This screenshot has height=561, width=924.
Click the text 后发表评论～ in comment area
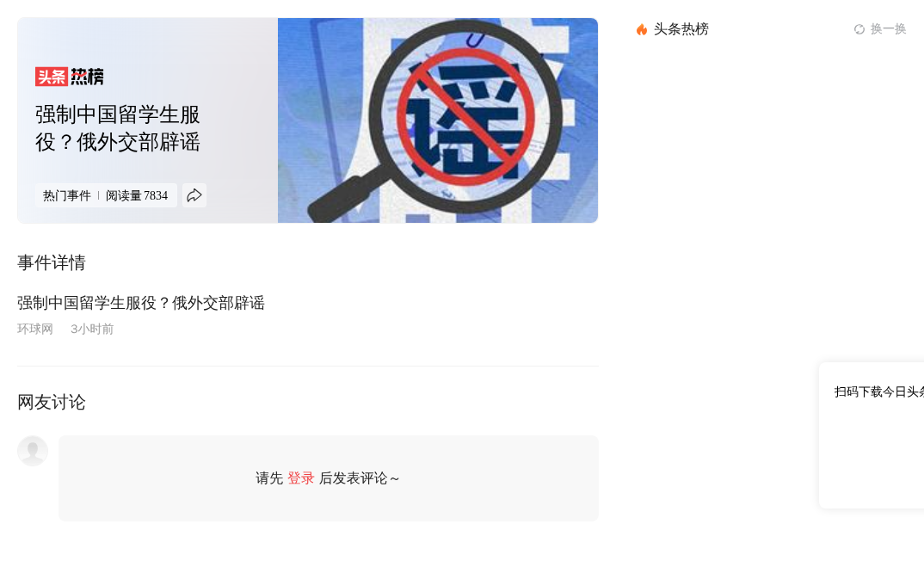[360, 478]
